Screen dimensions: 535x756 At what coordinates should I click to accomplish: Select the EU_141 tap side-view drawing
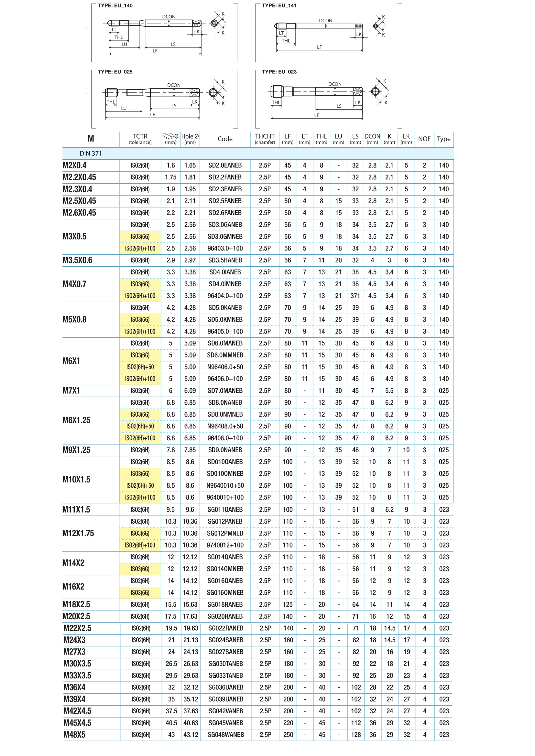(318, 26)
